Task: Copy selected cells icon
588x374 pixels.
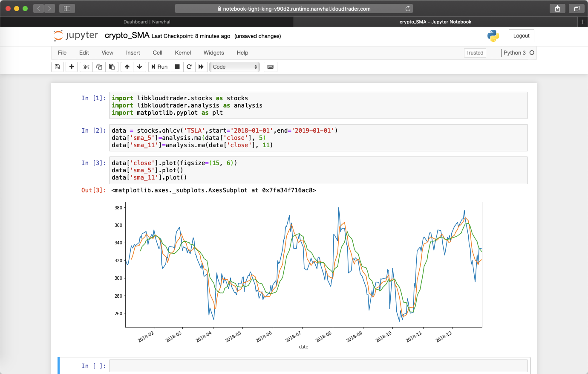Action: click(99, 67)
